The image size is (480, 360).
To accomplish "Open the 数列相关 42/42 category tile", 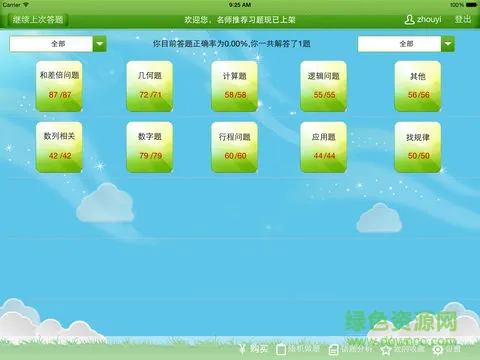I will click(59, 147).
